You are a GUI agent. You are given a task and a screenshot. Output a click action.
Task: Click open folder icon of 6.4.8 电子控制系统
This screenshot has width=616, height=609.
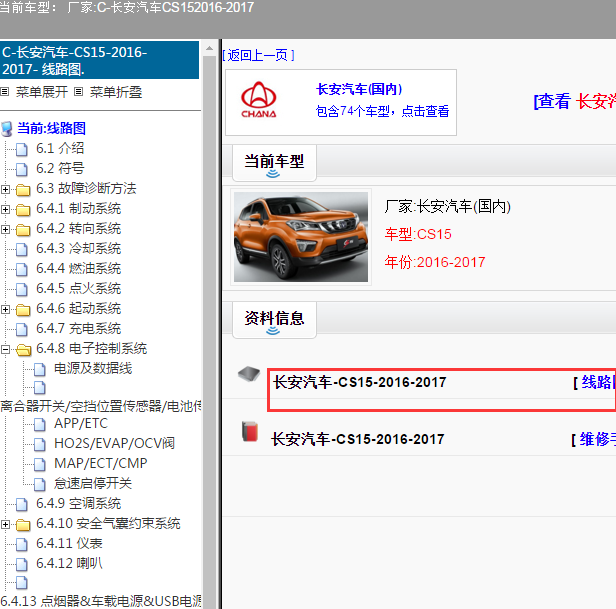point(24,349)
